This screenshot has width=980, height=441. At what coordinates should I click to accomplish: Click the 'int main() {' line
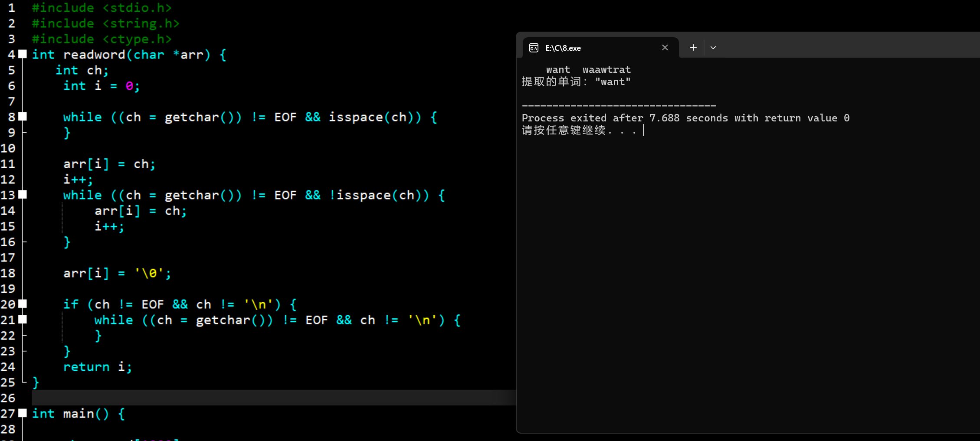click(79, 414)
